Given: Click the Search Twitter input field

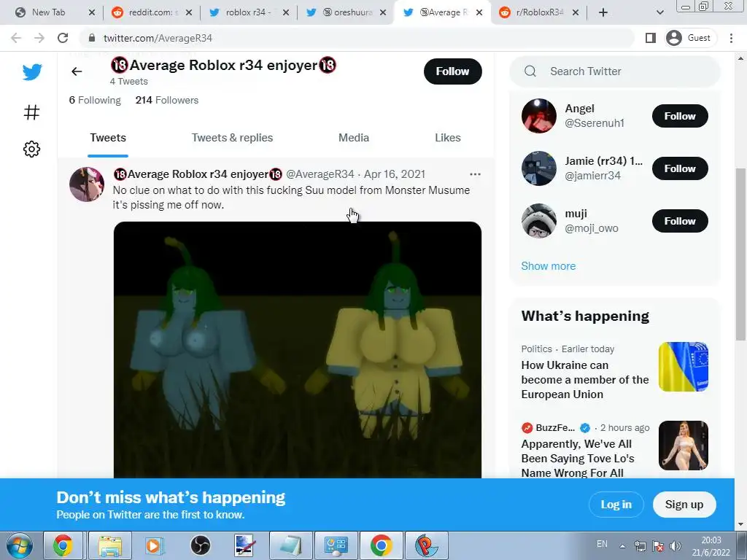Looking at the screenshot, I should pos(614,71).
